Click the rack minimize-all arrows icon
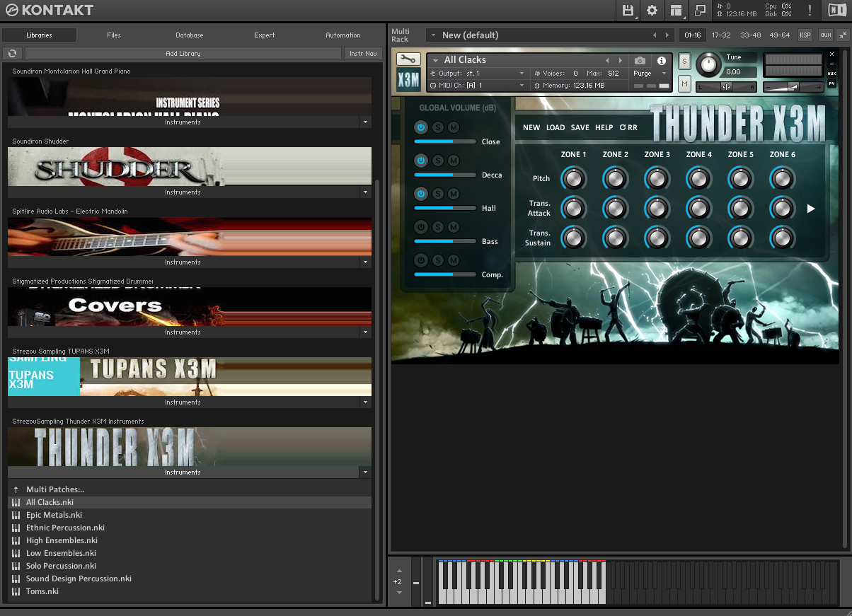Image resolution: width=852 pixels, height=616 pixels. point(843,35)
